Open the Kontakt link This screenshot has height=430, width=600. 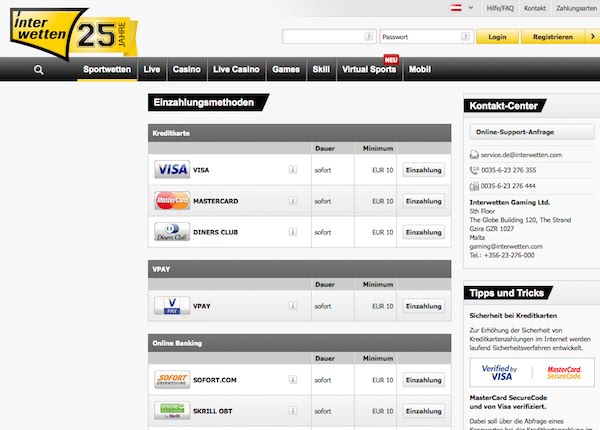point(535,8)
